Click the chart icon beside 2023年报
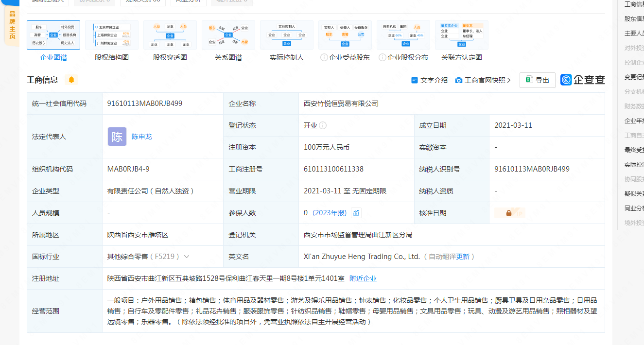The height and width of the screenshot is (345, 644). pyautogui.click(x=356, y=213)
